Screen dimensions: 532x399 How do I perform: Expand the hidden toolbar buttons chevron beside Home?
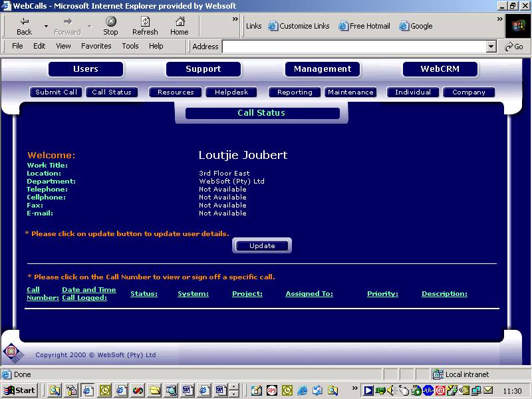(x=235, y=19)
